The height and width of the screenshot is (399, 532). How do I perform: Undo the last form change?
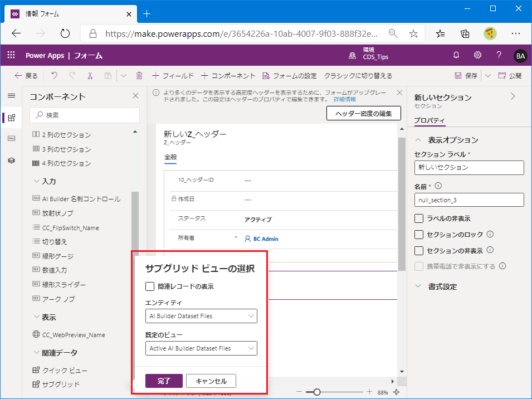point(54,75)
